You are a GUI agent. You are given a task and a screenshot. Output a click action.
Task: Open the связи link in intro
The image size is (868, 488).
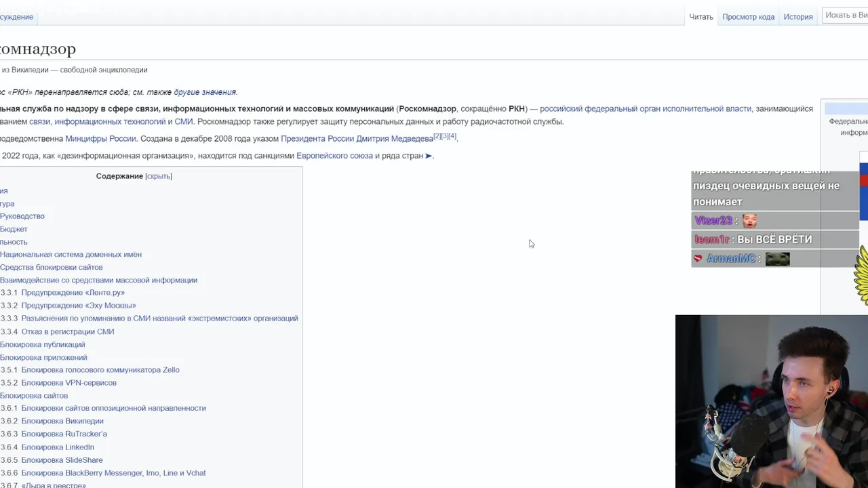(x=39, y=122)
